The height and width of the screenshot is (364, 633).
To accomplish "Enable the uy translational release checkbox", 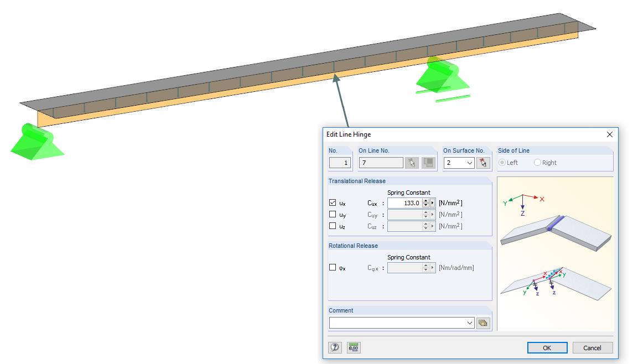I will (333, 215).
